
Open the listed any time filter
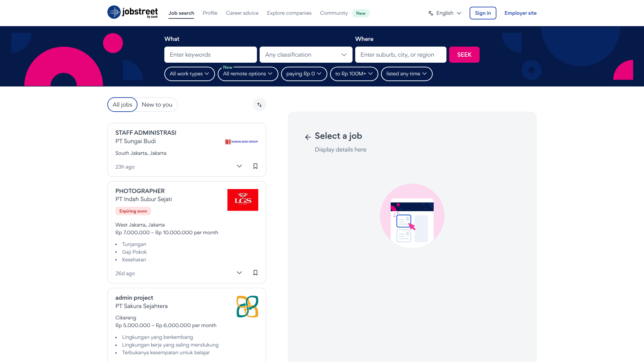[x=407, y=74]
